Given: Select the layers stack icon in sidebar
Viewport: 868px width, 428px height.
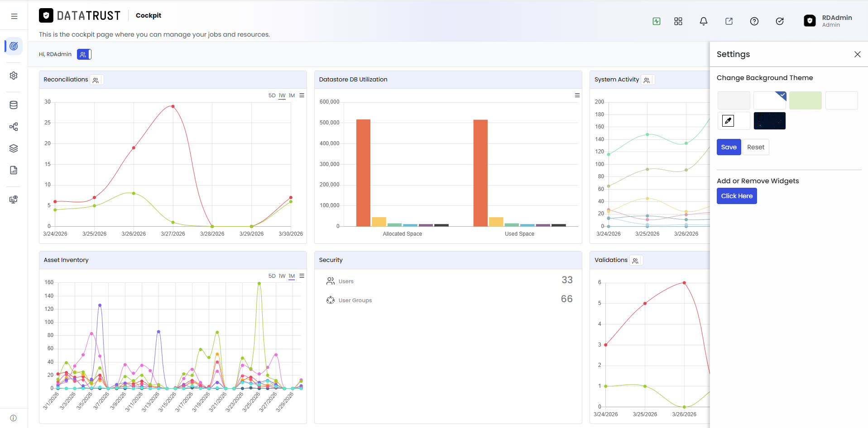Looking at the screenshot, I should click(14, 148).
